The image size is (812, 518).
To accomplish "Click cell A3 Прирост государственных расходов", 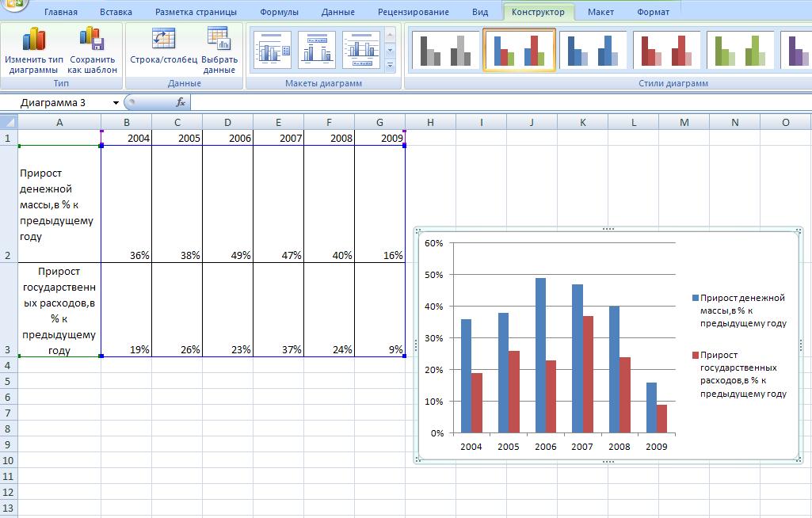I will pos(59,310).
